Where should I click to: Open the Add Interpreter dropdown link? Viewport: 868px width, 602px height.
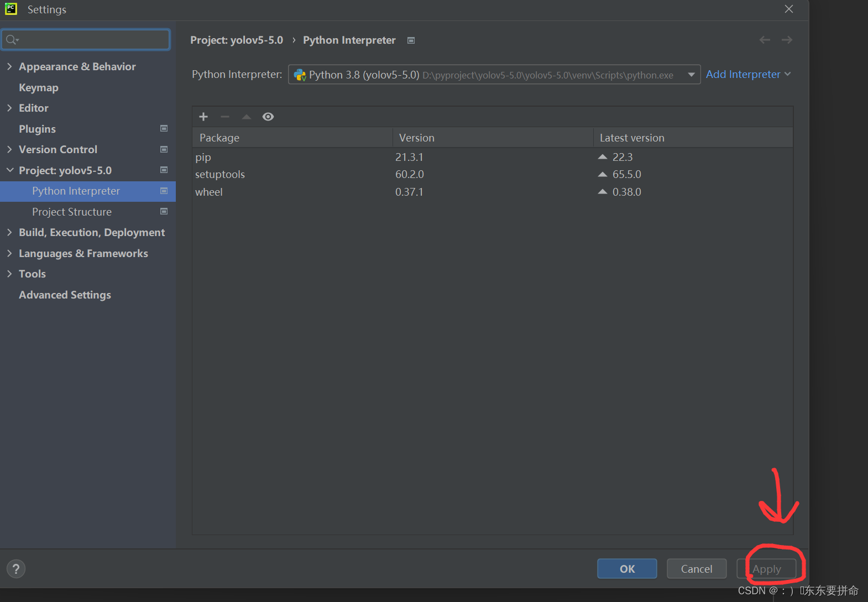(748, 74)
